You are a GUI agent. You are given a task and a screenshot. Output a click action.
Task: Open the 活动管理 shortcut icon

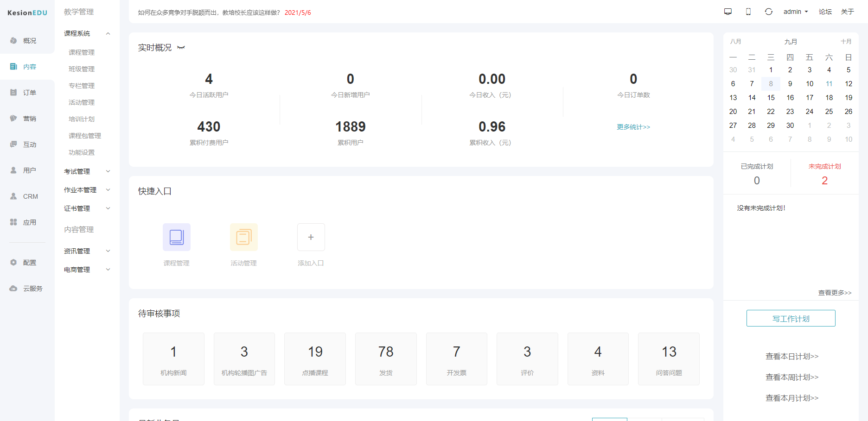(x=244, y=237)
